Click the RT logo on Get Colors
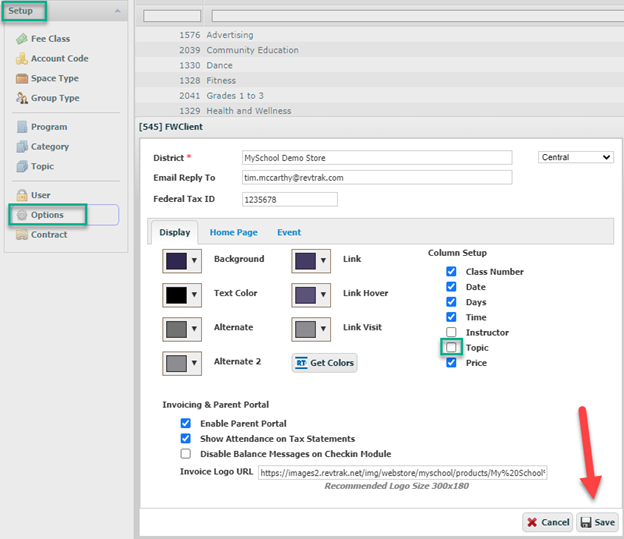 [x=301, y=363]
